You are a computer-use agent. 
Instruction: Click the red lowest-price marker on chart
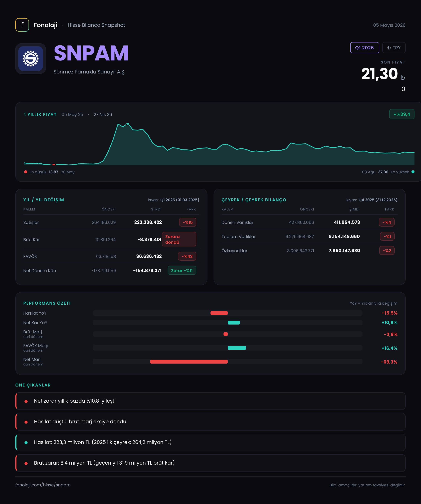[x=54, y=165]
